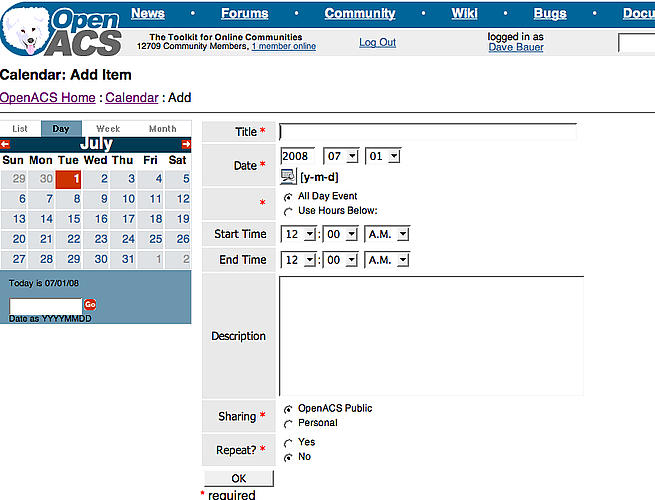Click into the Title text field

coord(427,132)
